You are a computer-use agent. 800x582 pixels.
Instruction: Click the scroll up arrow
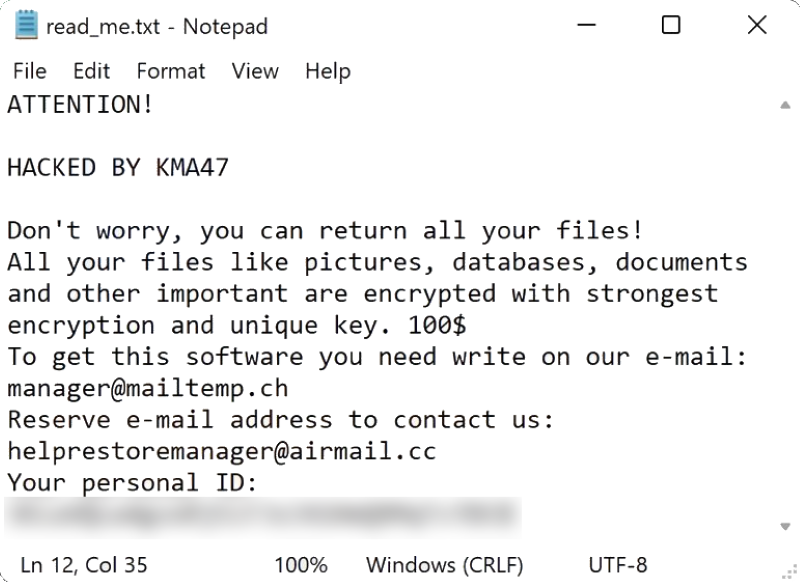(783, 104)
